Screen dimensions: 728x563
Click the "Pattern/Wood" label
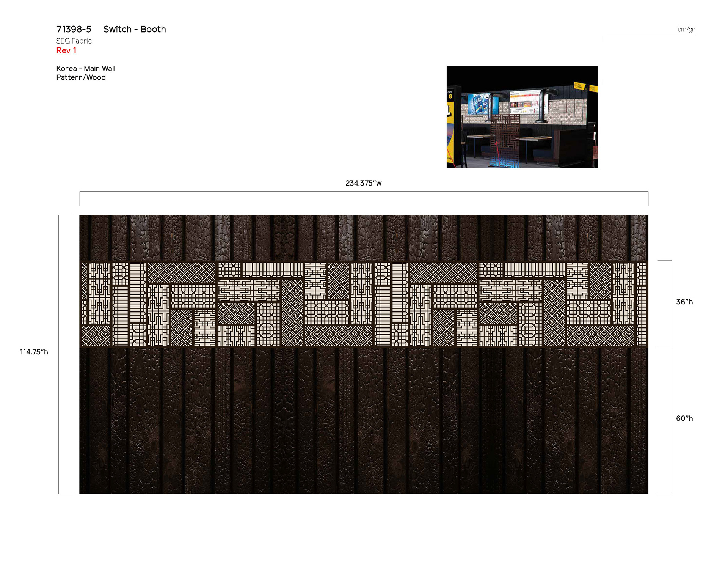(x=81, y=77)
